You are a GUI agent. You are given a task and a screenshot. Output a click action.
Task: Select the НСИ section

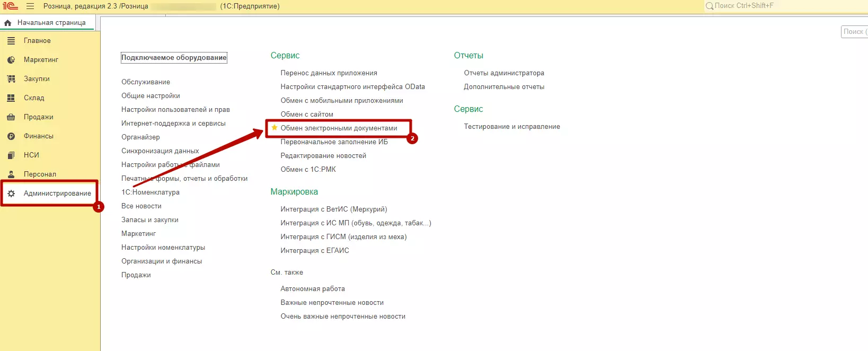click(31, 155)
